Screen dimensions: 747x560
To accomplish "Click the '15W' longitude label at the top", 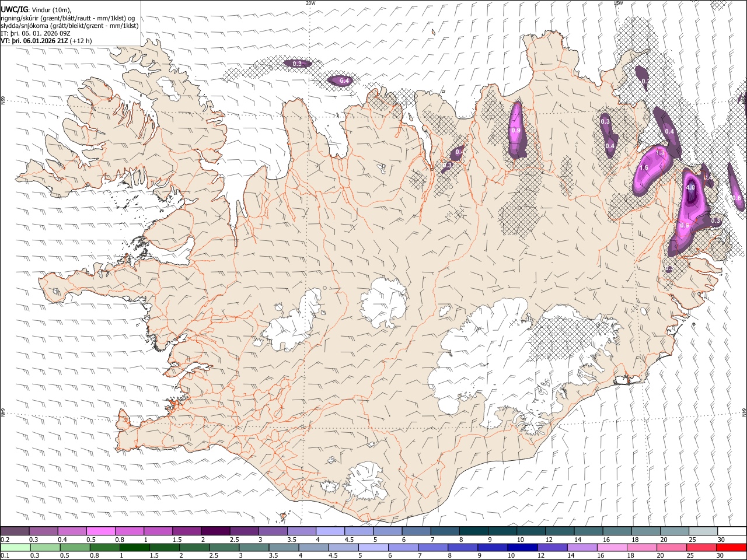I will pyautogui.click(x=618, y=3).
